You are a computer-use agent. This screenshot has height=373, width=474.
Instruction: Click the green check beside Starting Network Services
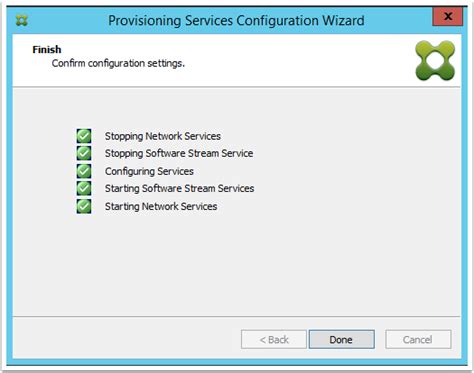pyautogui.click(x=84, y=206)
